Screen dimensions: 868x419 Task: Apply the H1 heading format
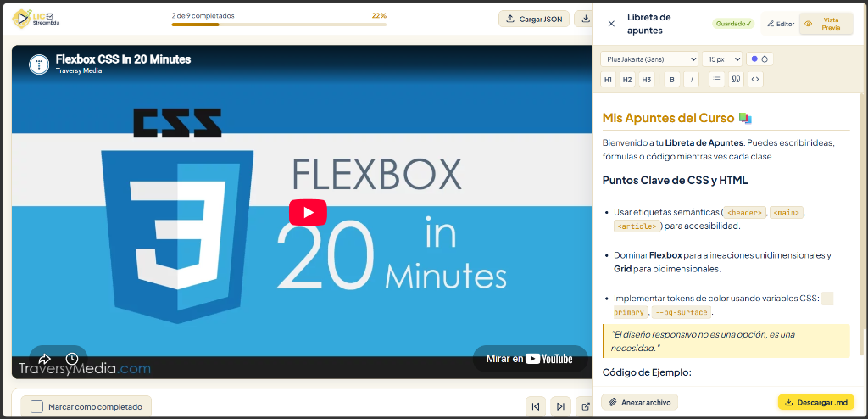[608, 80]
